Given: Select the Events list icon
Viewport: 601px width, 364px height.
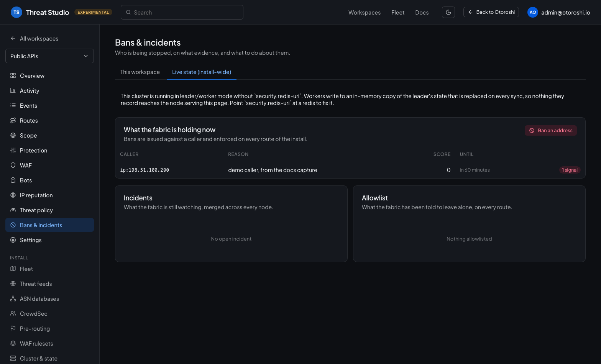Looking at the screenshot, I should (13, 105).
